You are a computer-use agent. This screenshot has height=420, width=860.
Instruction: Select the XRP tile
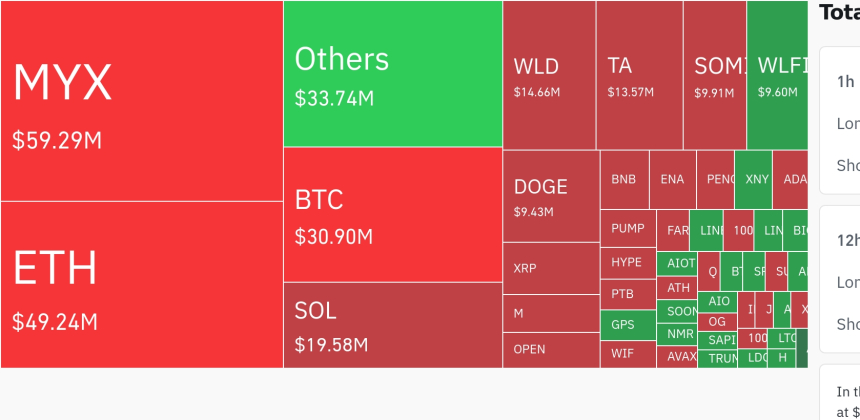pyautogui.click(x=550, y=268)
